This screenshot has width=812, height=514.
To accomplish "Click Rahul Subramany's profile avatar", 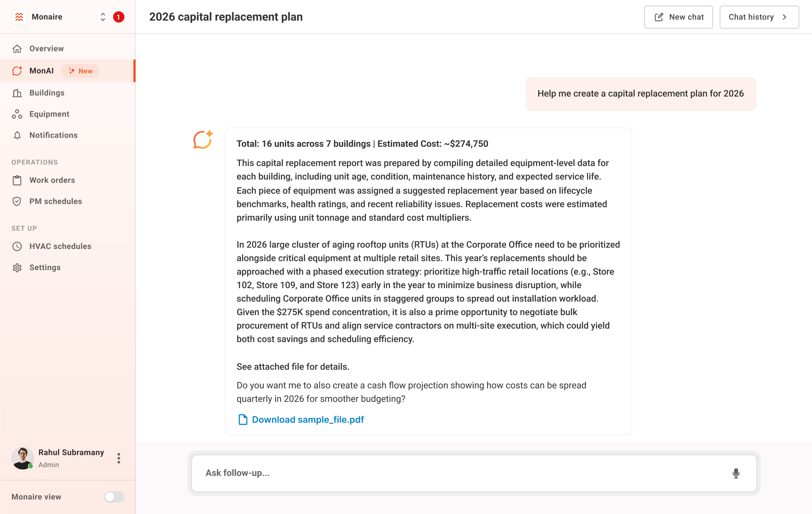I will pyautogui.click(x=22, y=458).
